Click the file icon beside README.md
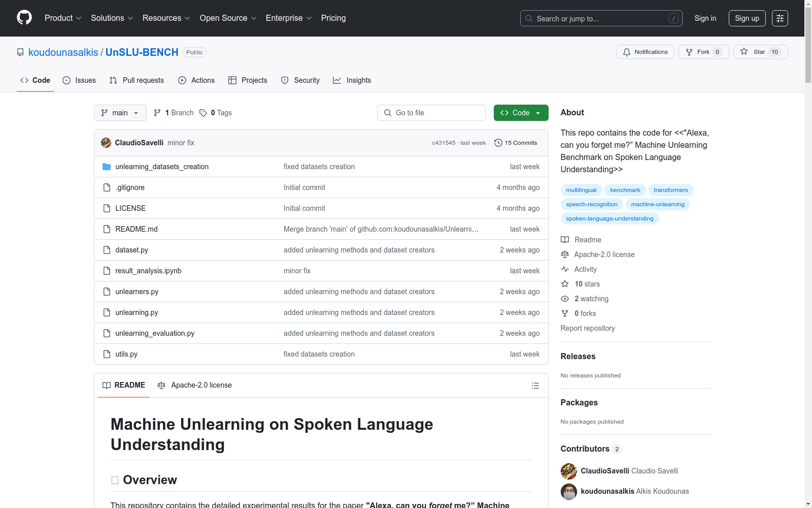The width and height of the screenshot is (812, 508). pos(107,229)
